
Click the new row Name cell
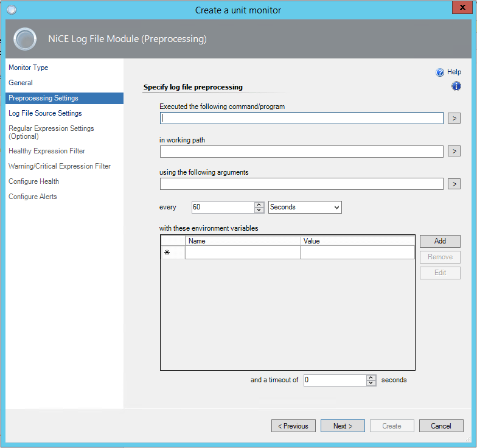242,252
